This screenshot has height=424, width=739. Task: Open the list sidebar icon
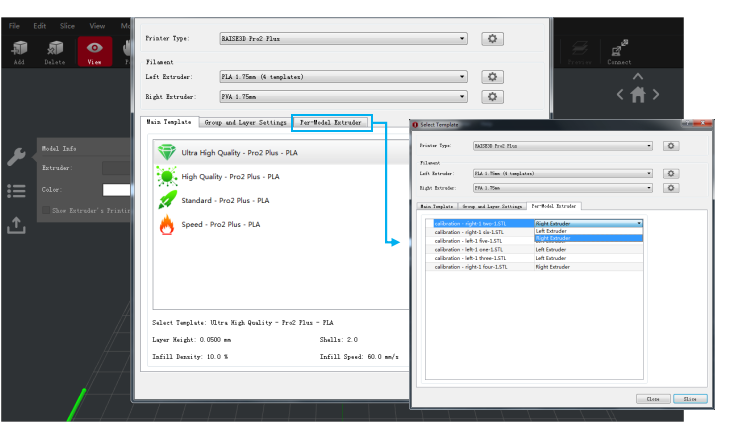coord(16,191)
